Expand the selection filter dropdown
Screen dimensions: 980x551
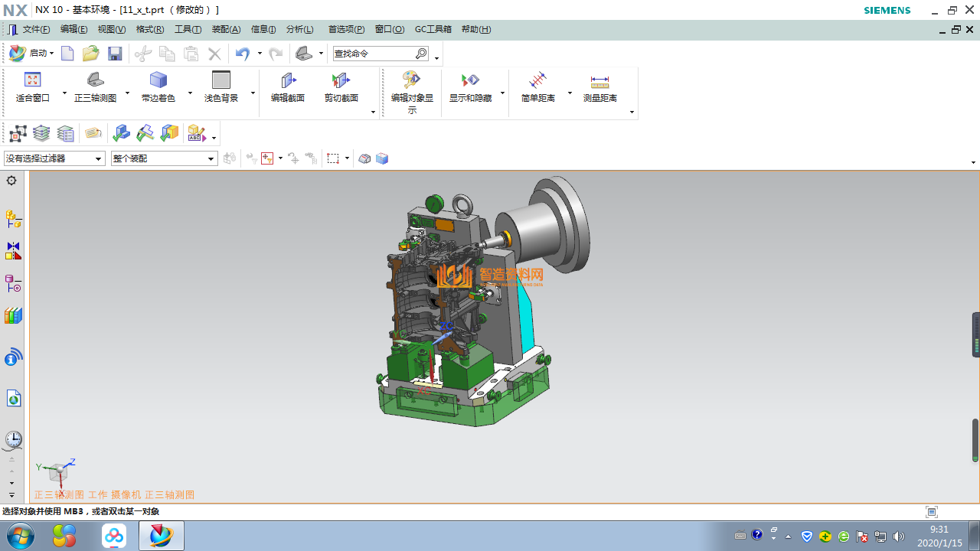coord(98,158)
